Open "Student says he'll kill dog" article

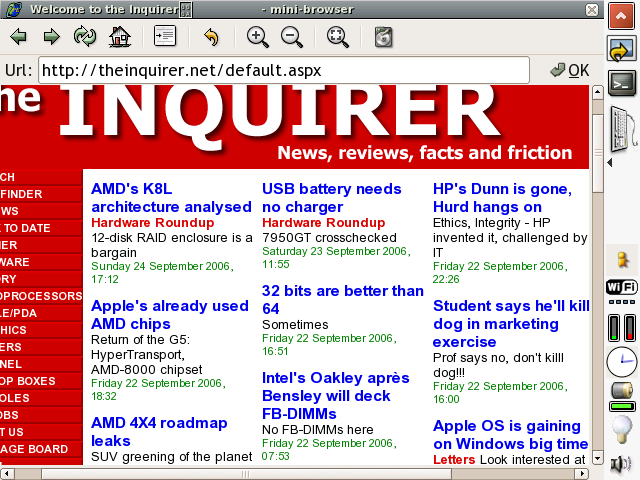click(511, 323)
